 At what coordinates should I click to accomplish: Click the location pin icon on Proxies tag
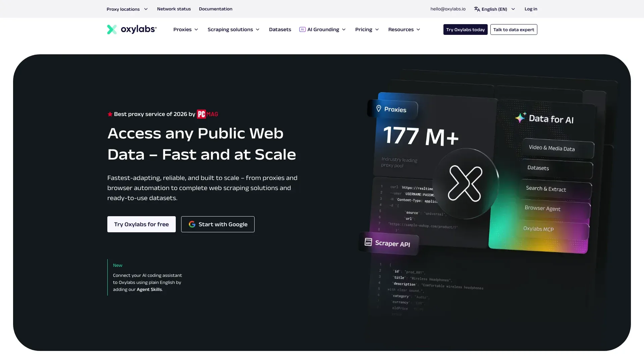click(x=379, y=109)
